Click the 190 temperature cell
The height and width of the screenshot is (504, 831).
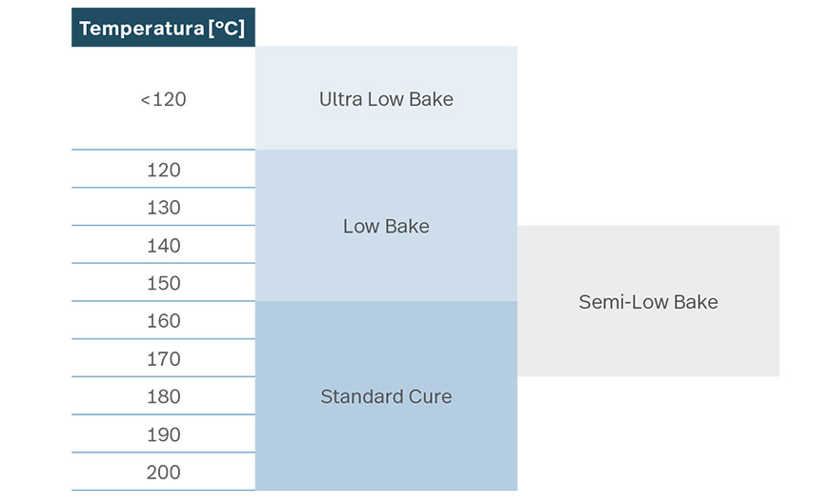[163, 434]
